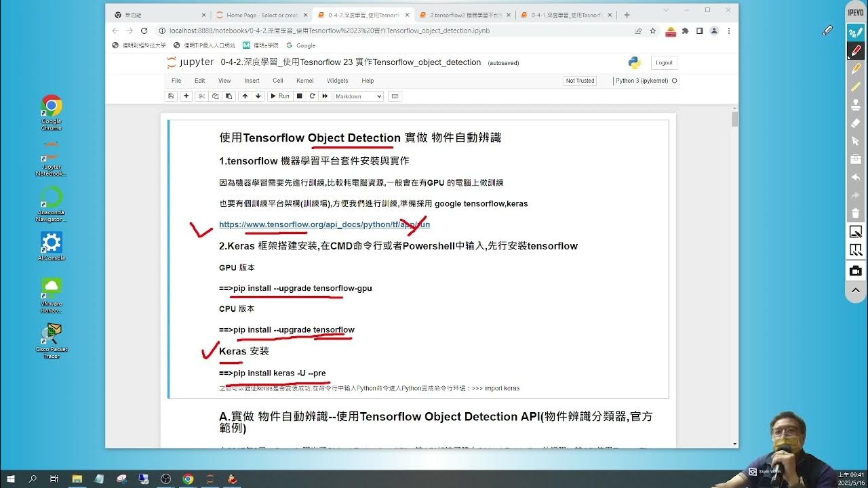Switch to mouse pointer in IPEVO toolbar
This screenshot has width=868, height=488.
pos(855,141)
